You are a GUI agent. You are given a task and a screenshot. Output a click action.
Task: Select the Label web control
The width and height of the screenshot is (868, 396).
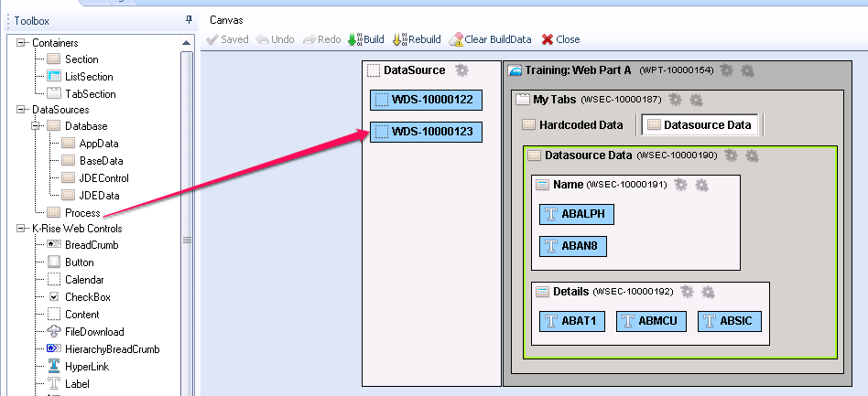[x=68, y=384]
